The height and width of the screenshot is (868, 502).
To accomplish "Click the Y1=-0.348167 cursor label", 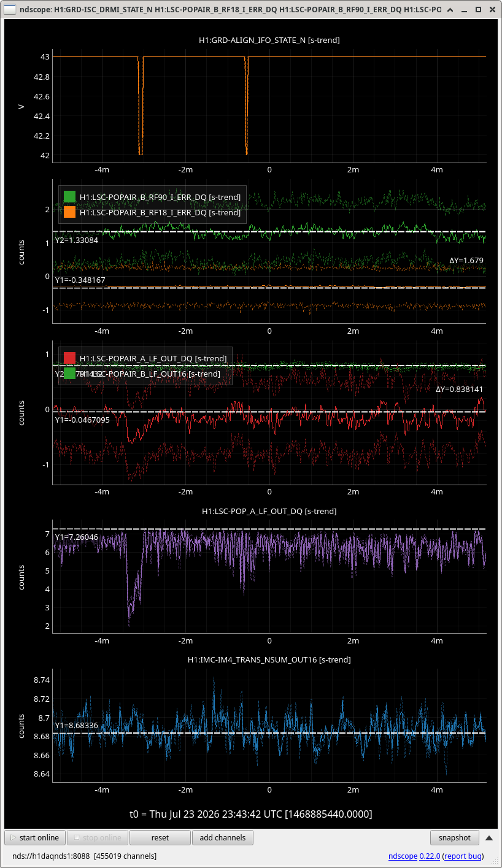I will (80, 280).
